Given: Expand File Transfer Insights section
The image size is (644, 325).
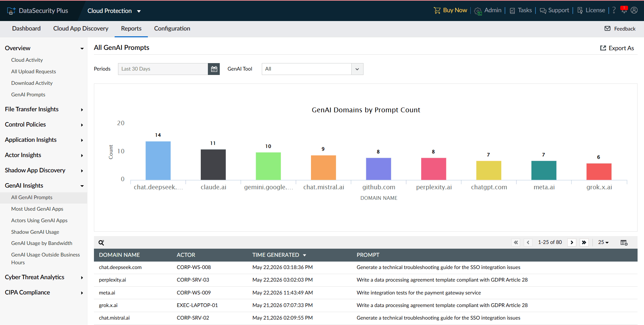Looking at the screenshot, I should 82,110.
